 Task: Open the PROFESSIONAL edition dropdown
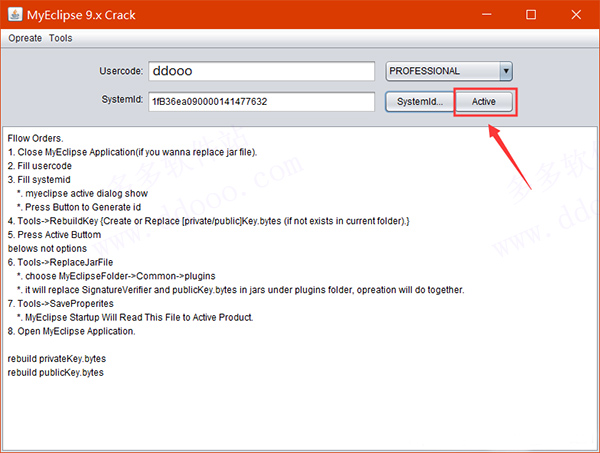click(449, 71)
